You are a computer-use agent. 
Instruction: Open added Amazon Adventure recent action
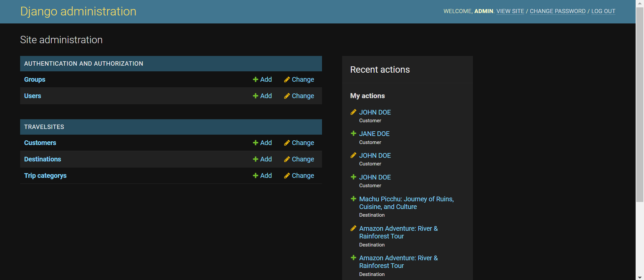click(x=398, y=262)
